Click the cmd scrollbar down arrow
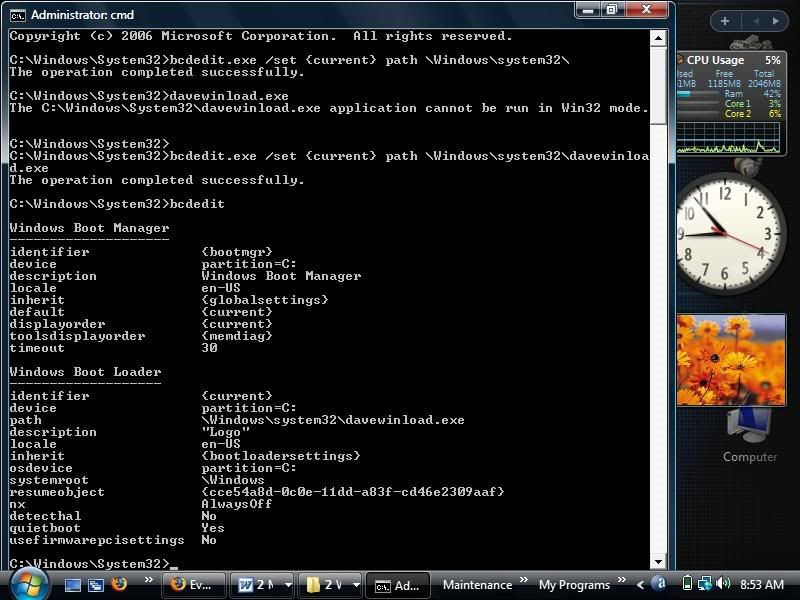The width and height of the screenshot is (800, 600). point(658,562)
